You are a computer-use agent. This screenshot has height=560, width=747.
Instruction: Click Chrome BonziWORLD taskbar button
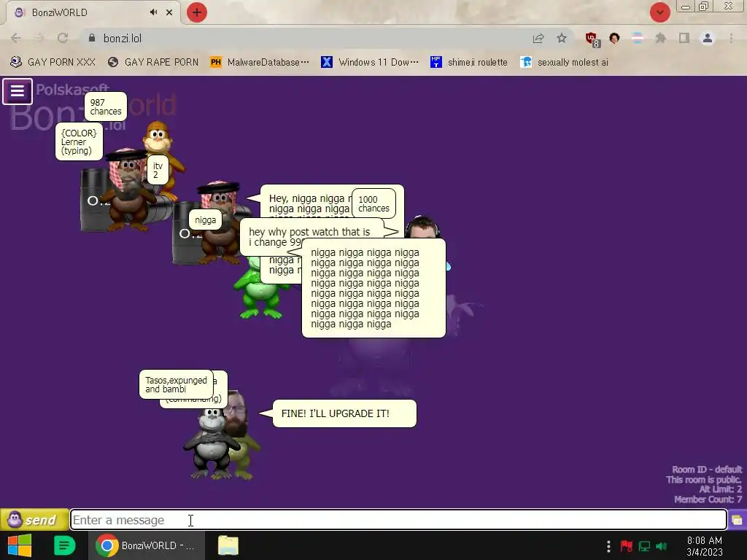tap(147, 545)
